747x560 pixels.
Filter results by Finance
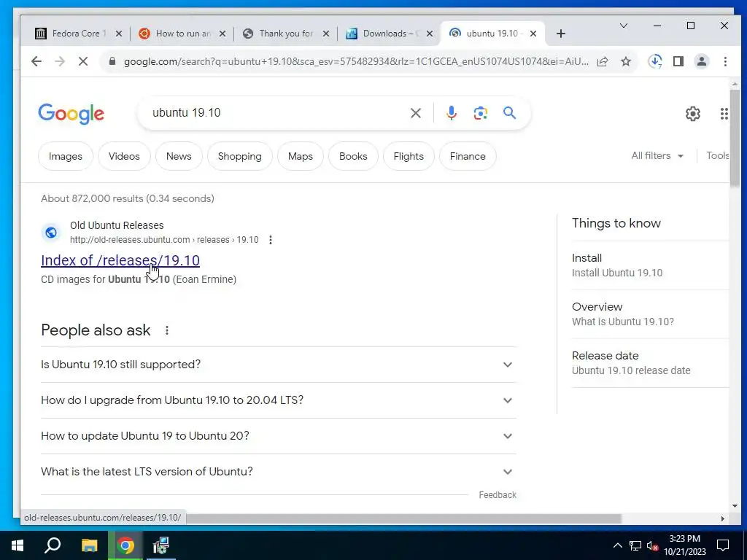pyautogui.click(x=468, y=156)
